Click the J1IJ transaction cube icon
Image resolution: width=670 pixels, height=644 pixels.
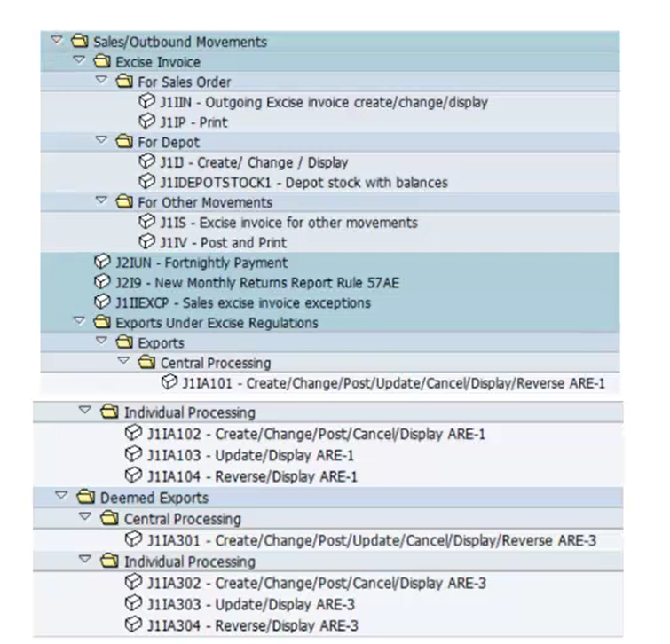click(146, 161)
